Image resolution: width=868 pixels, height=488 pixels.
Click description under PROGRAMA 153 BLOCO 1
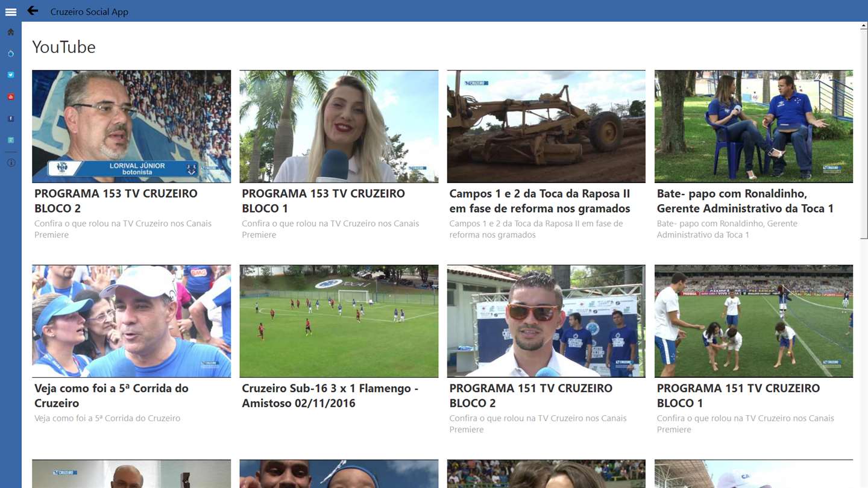coord(330,229)
